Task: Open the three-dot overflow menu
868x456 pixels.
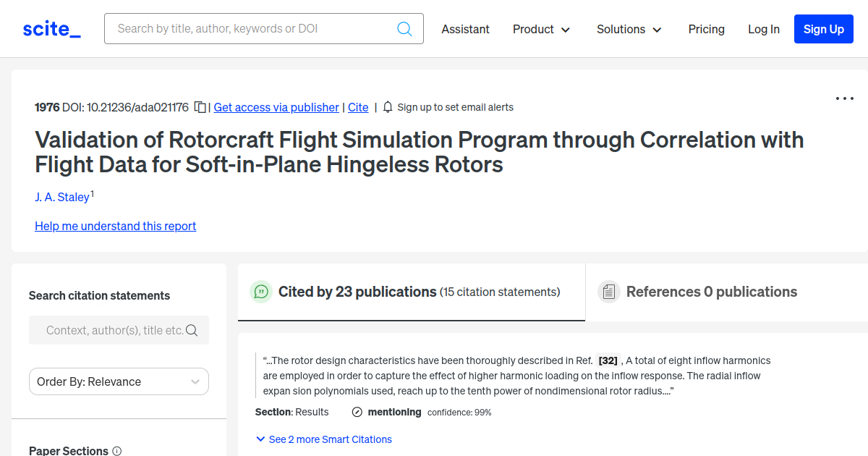Action: click(844, 98)
